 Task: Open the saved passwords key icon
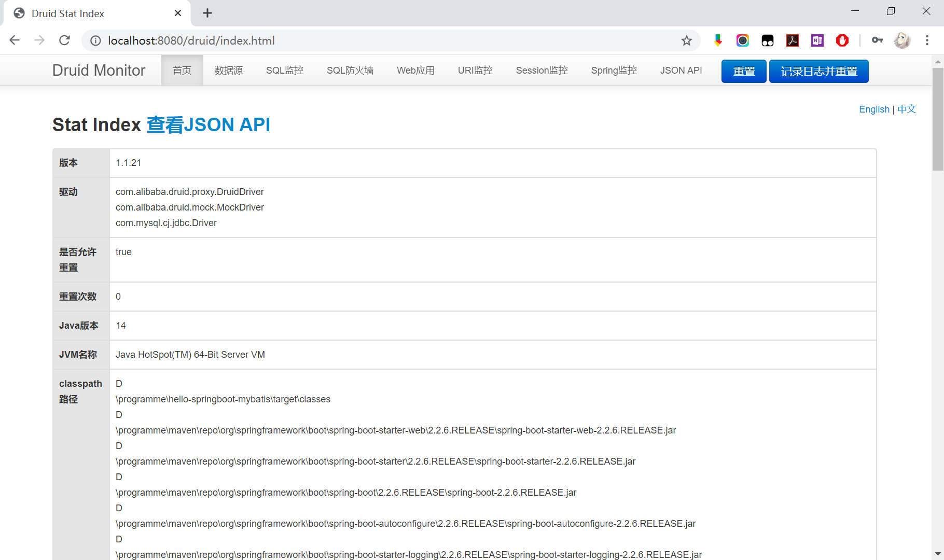tap(877, 40)
